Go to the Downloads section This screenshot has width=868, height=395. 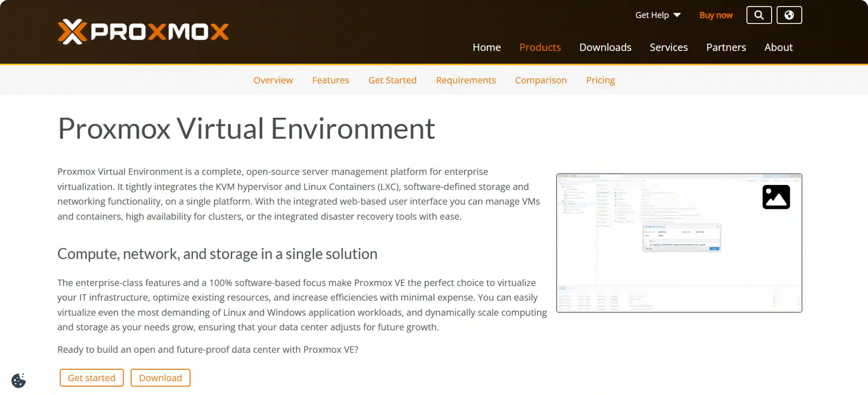(605, 47)
